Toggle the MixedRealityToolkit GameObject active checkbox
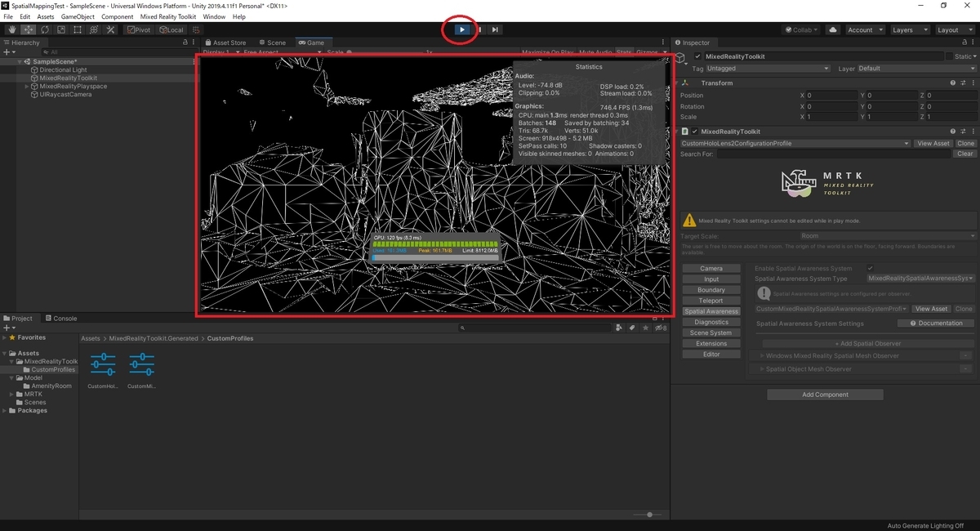Screen dimensions: 980x531 (697, 56)
